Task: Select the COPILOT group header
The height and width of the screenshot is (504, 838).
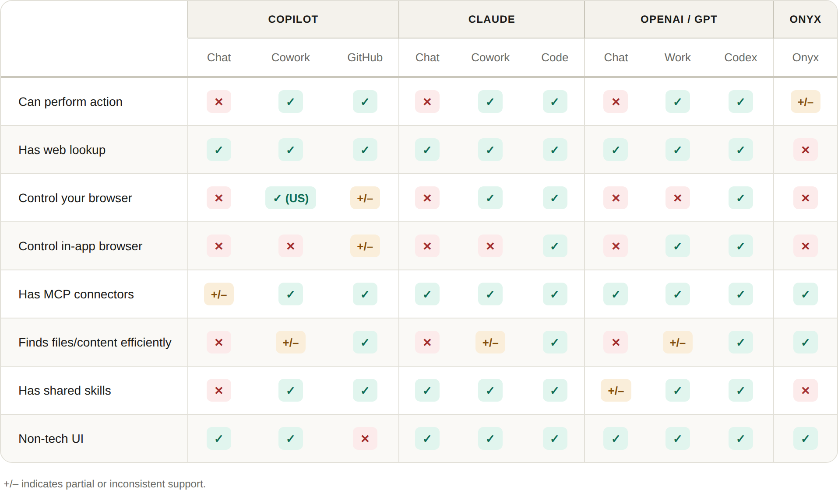Action: coord(293,19)
